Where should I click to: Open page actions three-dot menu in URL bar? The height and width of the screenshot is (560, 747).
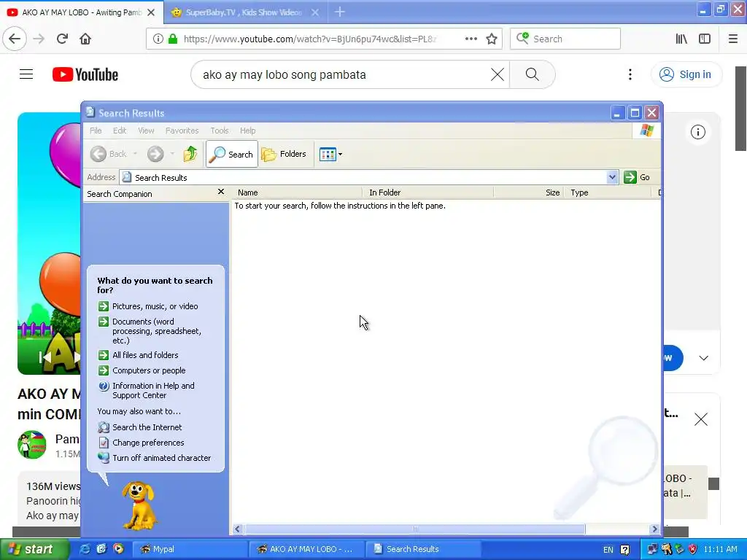471,39
